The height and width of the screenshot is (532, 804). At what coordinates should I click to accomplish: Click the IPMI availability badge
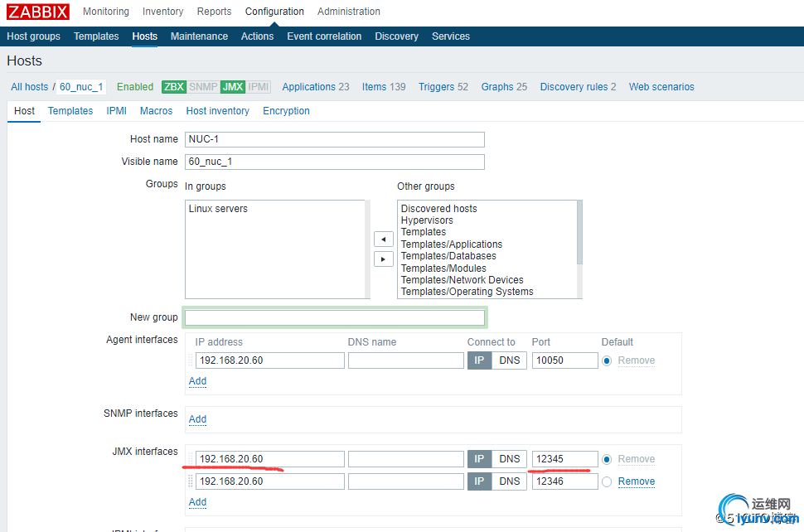(x=258, y=87)
